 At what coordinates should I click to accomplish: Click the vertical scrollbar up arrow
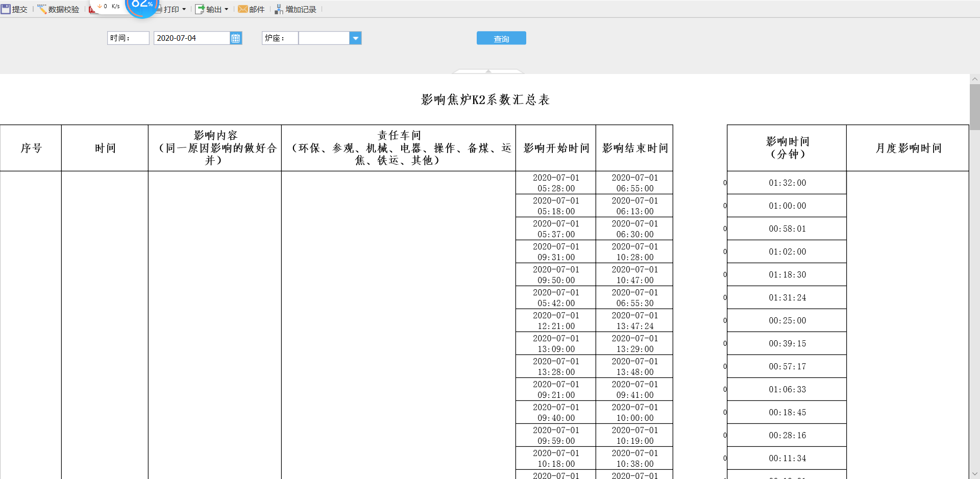pyautogui.click(x=975, y=79)
